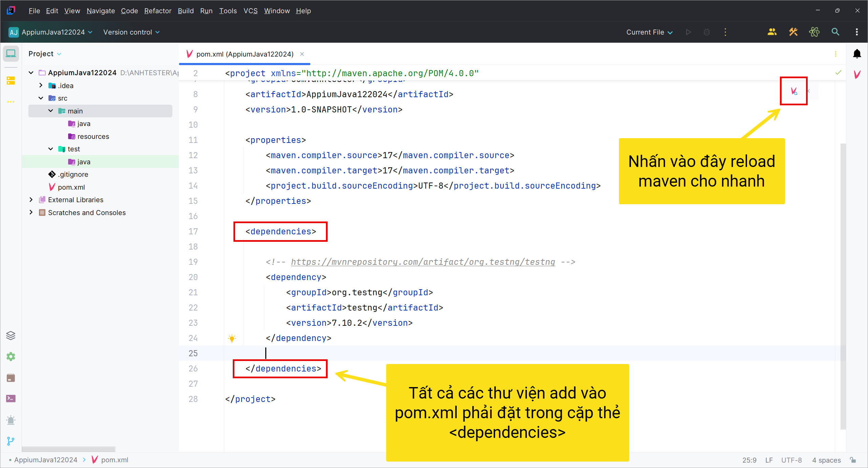The image size is (868, 468).
Task: Click the editor vertical scrollbar
Action: pos(843,286)
